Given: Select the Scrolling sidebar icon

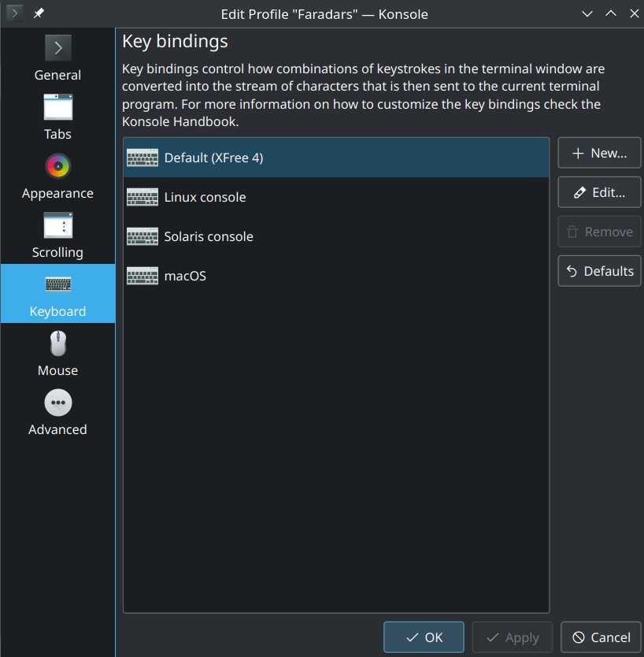Looking at the screenshot, I should tap(57, 225).
